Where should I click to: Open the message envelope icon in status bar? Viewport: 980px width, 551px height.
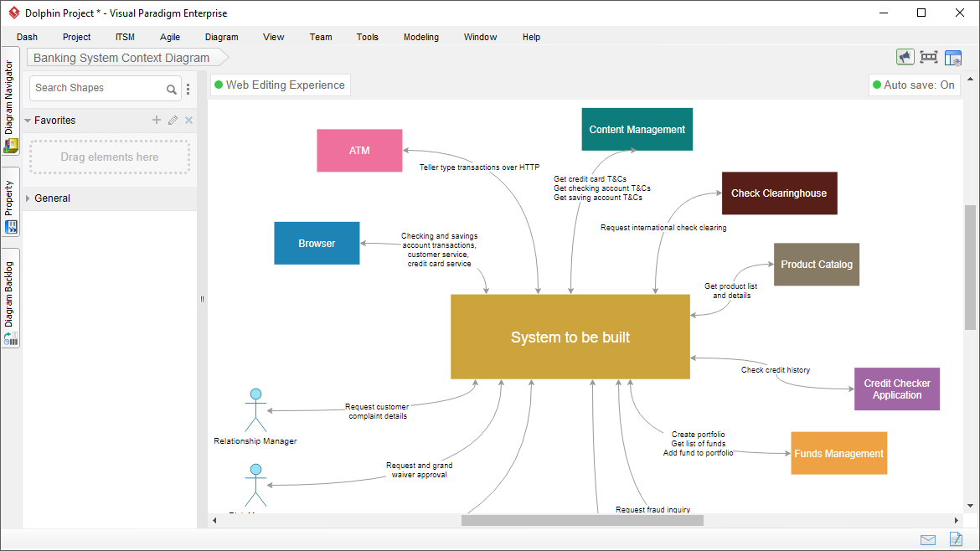point(928,540)
